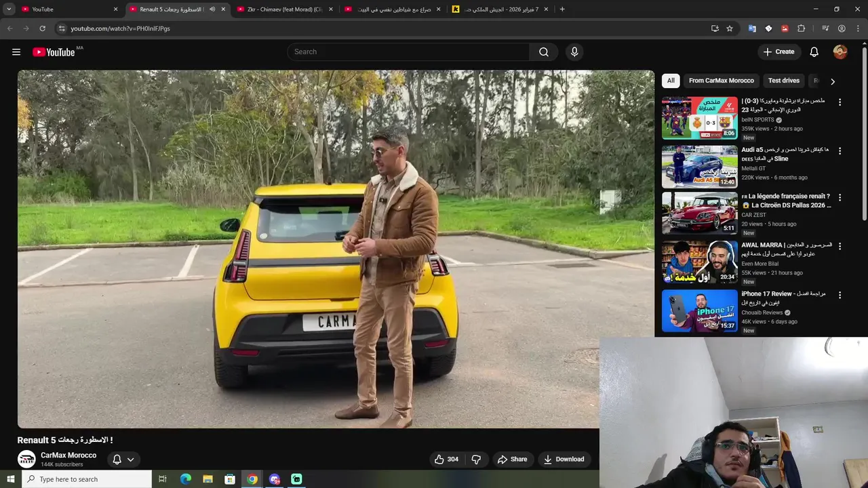Open a new browser tab
This screenshot has width=868, height=488.
[562, 9]
